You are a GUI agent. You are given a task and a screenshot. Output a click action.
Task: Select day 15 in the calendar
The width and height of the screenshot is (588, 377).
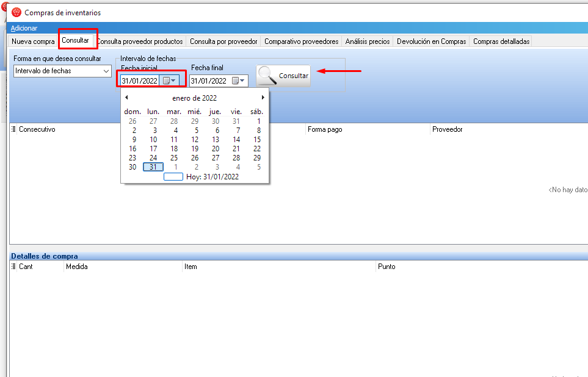pyautogui.click(x=257, y=140)
